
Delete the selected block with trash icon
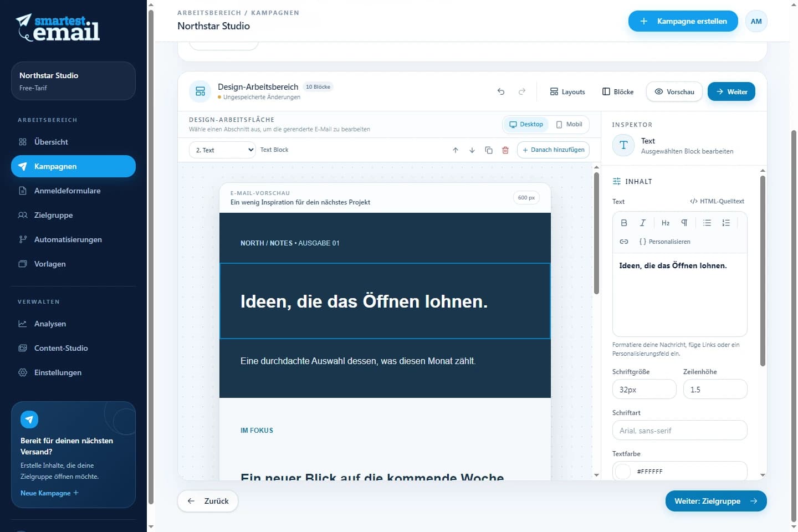[505, 150]
